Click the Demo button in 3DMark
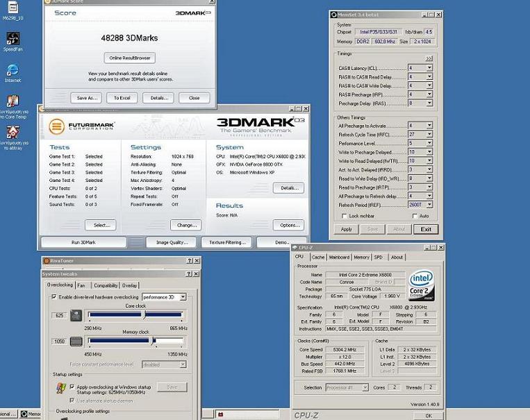This screenshot has width=530, height=420. (282, 242)
